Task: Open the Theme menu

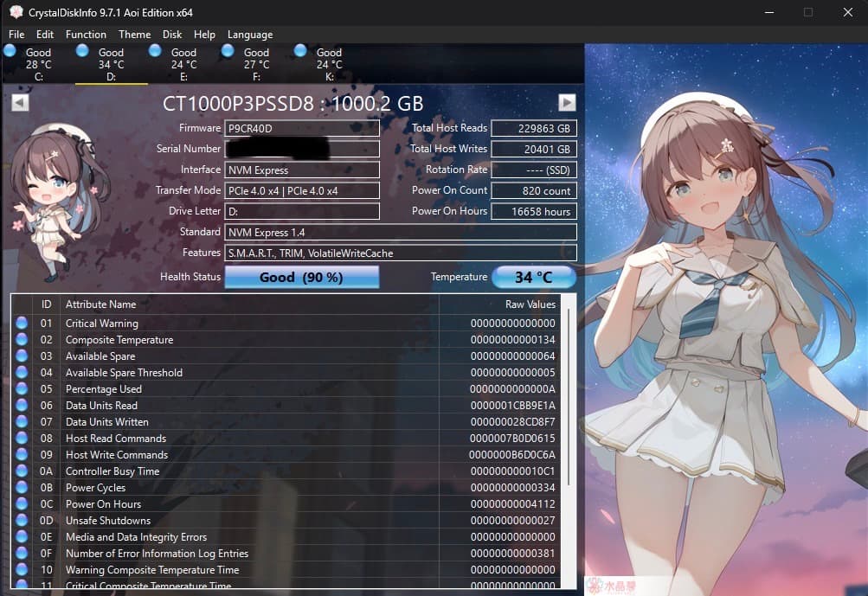Action: [134, 35]
